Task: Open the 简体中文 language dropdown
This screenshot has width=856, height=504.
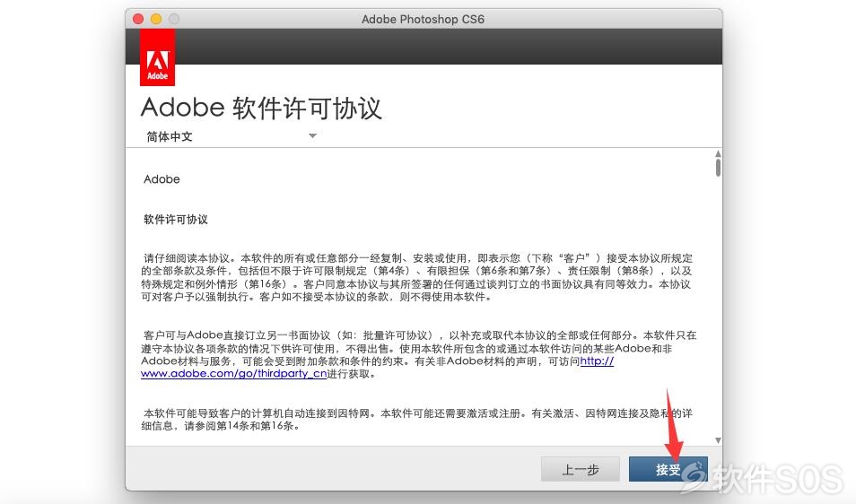Action: point(231,136)
